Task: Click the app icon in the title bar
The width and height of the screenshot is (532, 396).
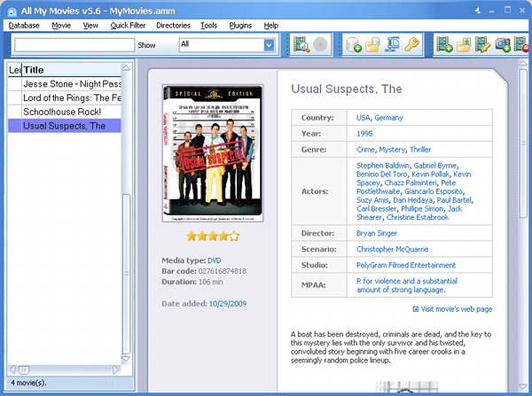Action: [x=12, y=12]
